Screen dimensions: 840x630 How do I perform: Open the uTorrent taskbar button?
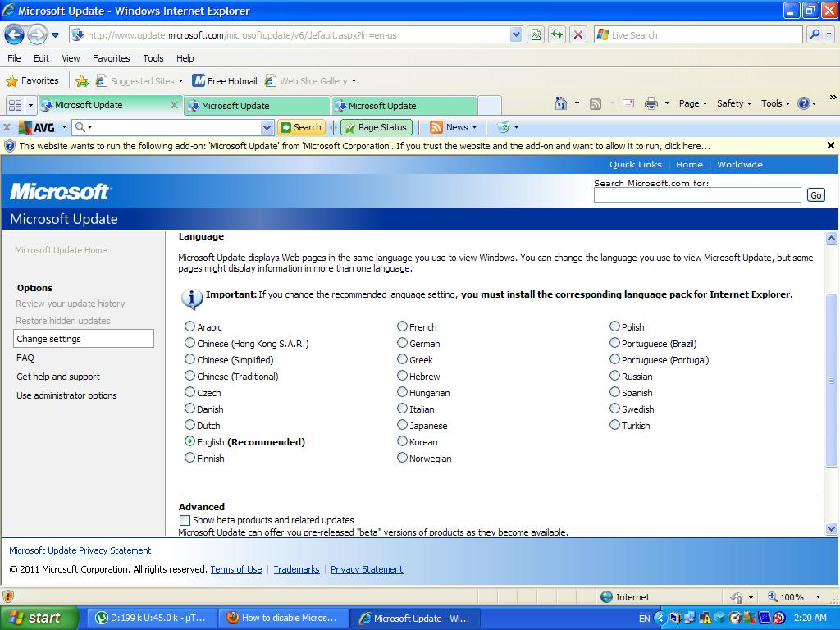click(151, 618)
